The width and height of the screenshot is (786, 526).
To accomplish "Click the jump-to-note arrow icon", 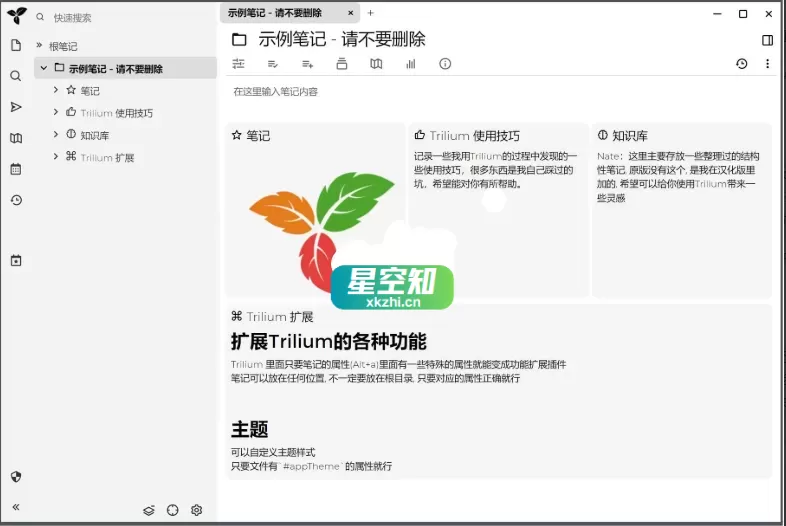I will tap(16, 107).
